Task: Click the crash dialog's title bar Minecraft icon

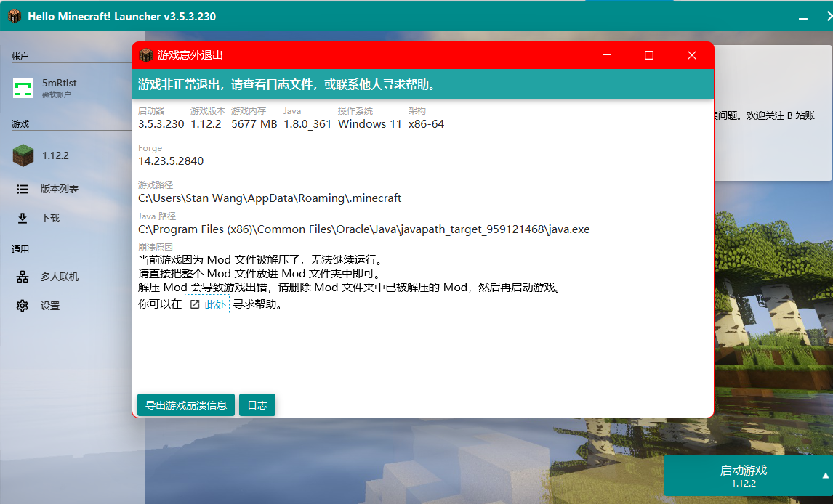Action: 146,54
